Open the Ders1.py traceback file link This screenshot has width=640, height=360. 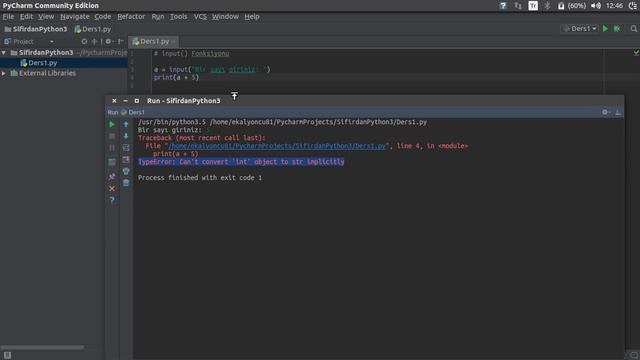(x=277, y=146)
